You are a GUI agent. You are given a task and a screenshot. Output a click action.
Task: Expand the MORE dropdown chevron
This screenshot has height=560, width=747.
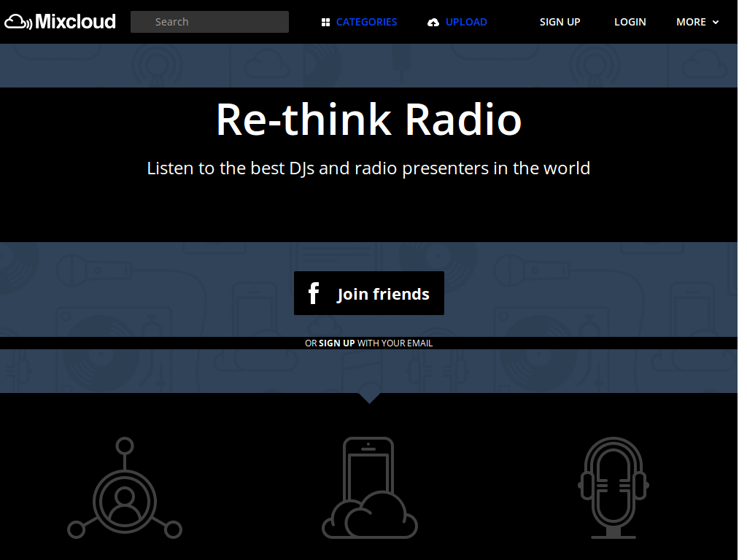point(716,23)
